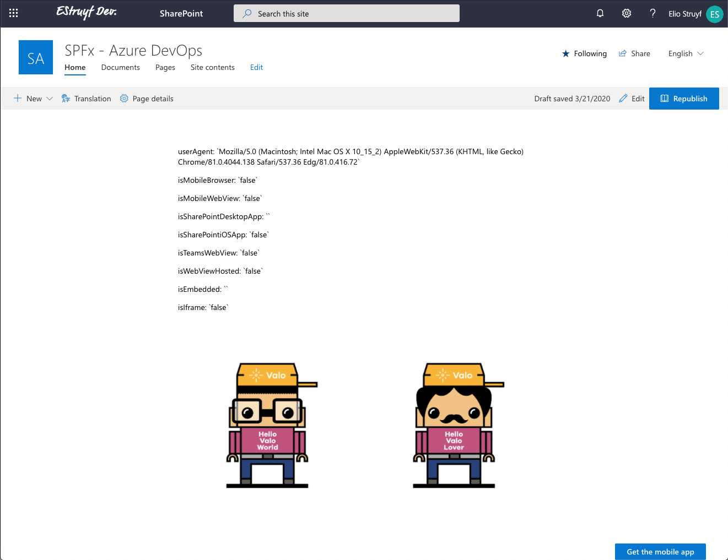728x560 pixels.
Task: Click Edit link in site navigation
Action: 257,67
